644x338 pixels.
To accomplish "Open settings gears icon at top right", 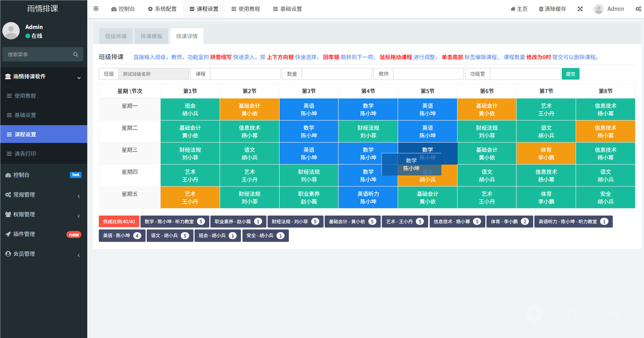I will tap(638, 9).
